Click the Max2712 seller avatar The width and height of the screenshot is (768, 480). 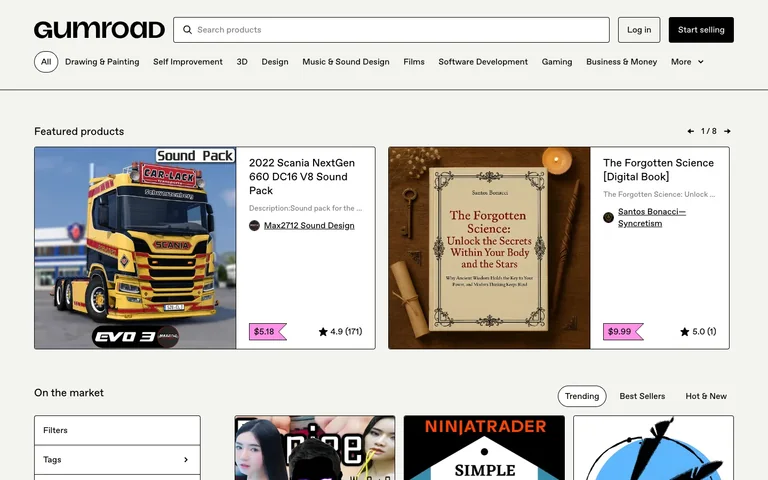(x=254, y=225)
